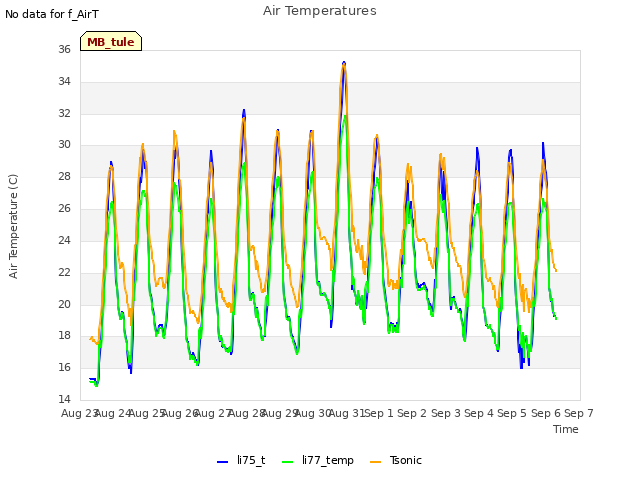Viewport: 640px width, 480px height.
Task: Click the Aug 31 temperature peak near 35
Action: pyautogui.click(x=344, y=63)
